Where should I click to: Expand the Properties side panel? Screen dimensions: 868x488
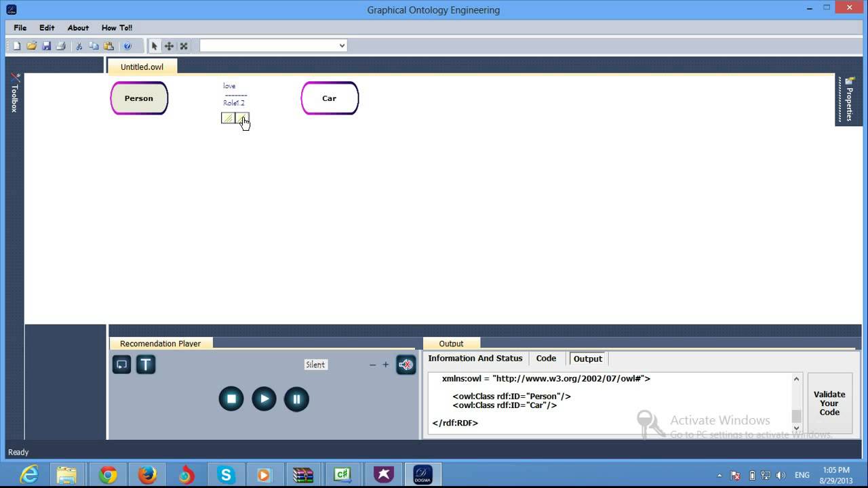point(849,99)
